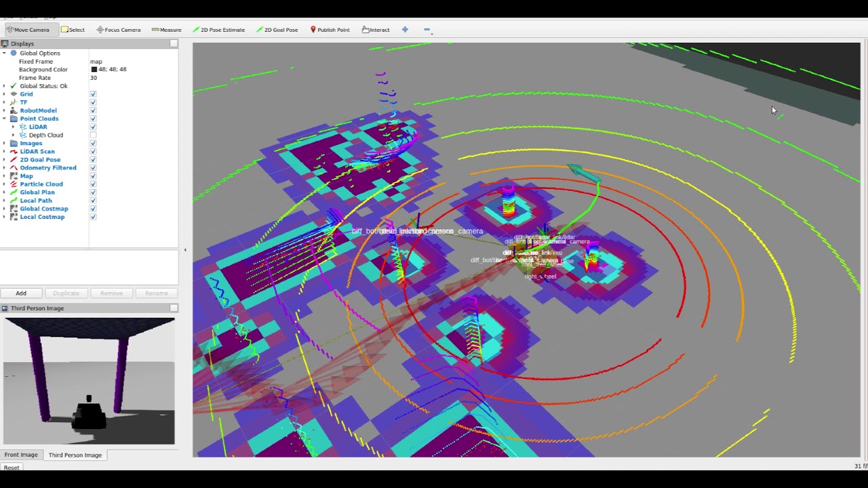Enable the Depth Cloud checkbox
The image size is (868, 488).
pos(93,135)
